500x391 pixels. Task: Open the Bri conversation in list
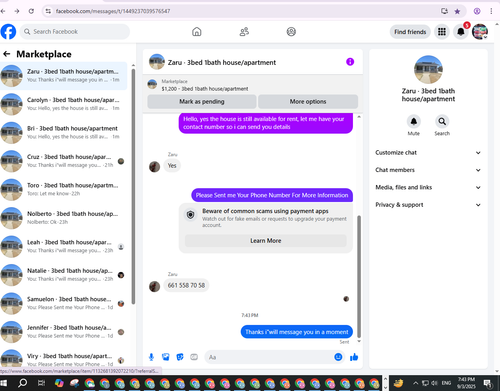coord(64,133)
